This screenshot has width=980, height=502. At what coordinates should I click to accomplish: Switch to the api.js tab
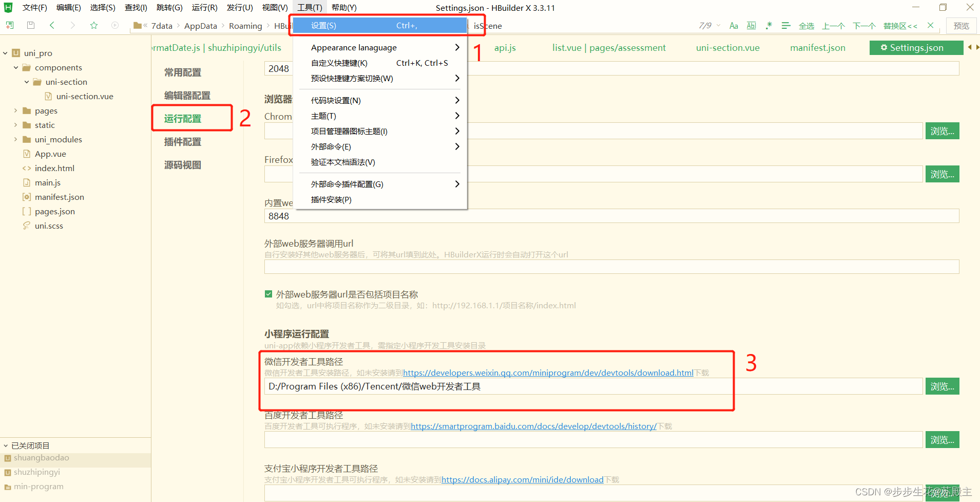505,48
